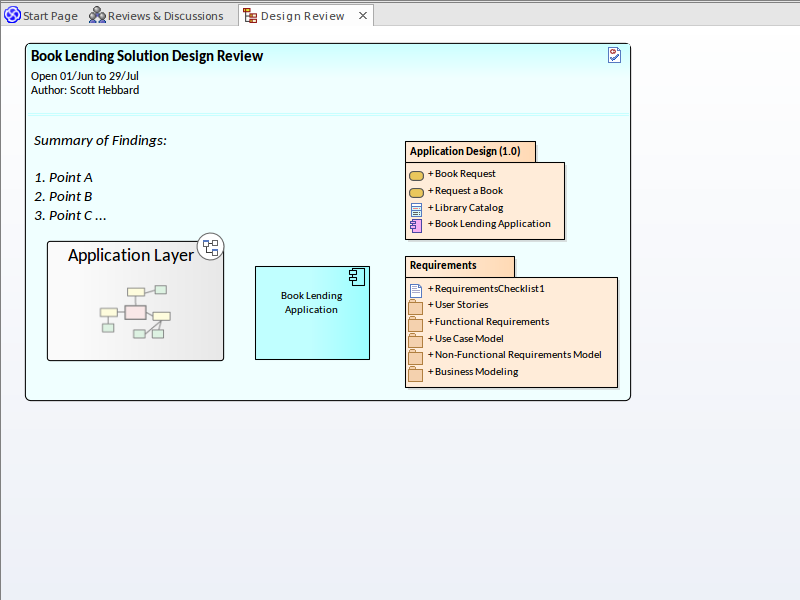Click the Book Request use case icon
Image resolution: width=800 pixels, height=600 pixels.
[x=416, y=175]
